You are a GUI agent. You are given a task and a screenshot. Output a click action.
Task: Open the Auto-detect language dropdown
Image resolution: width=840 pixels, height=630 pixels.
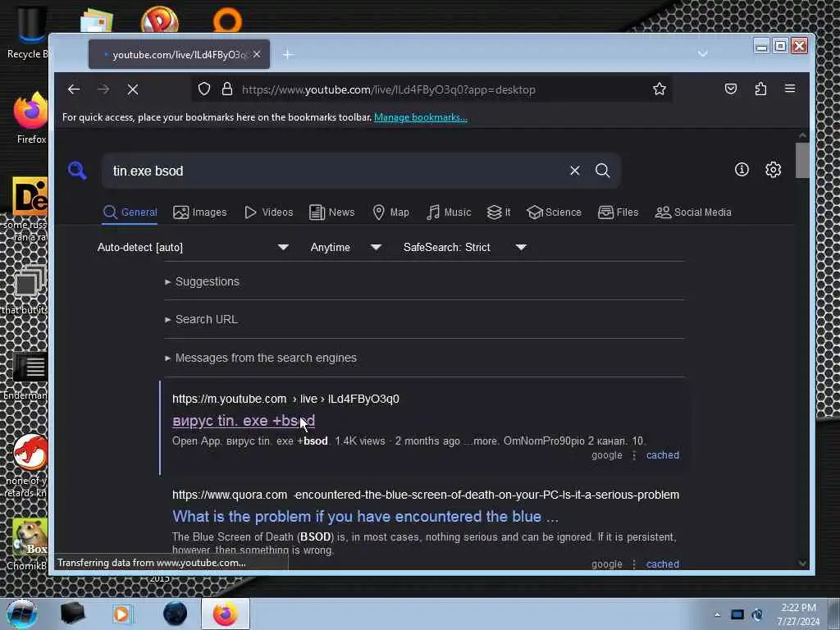[193, 247]
